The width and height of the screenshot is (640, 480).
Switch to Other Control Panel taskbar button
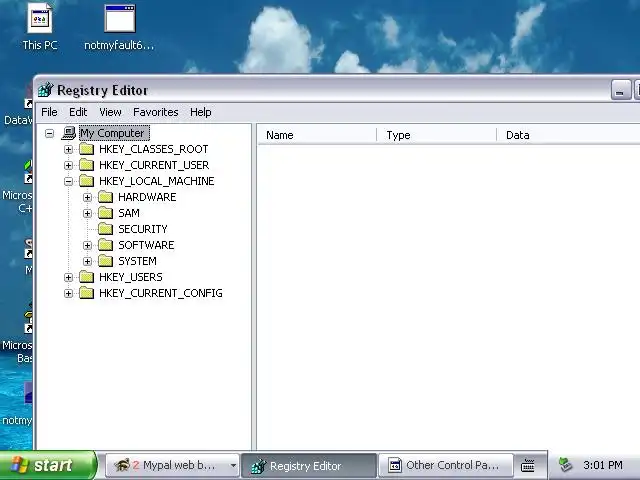446,465
